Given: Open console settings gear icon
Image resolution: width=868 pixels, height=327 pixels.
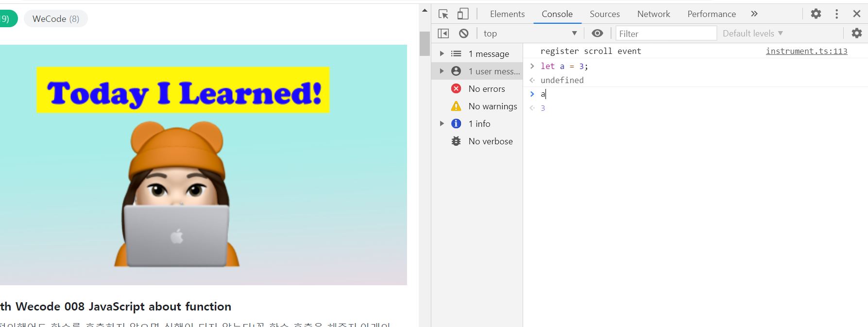Looking at the screenshot, I should [x=857, y=33].
